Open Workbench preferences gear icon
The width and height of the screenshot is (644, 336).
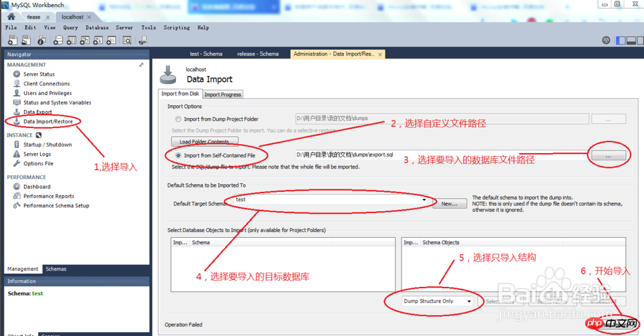(606, 40)
